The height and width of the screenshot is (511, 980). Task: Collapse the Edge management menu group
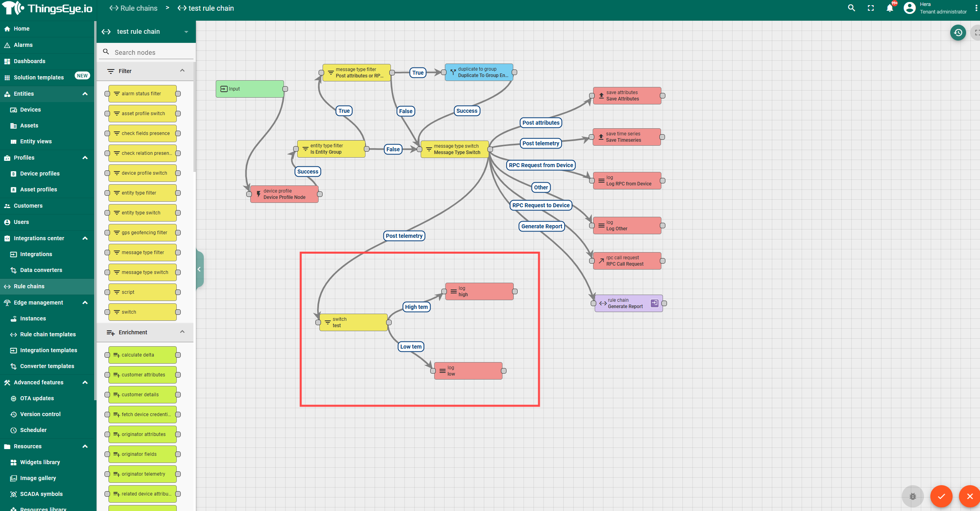coord(85,303)
